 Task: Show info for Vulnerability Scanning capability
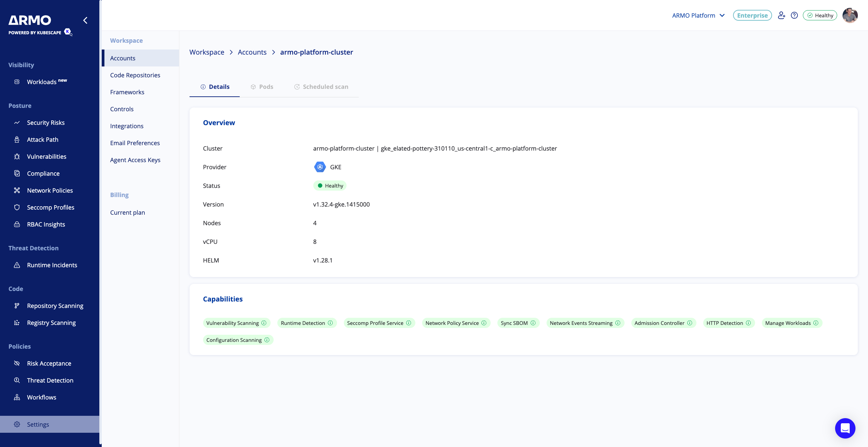264,323
